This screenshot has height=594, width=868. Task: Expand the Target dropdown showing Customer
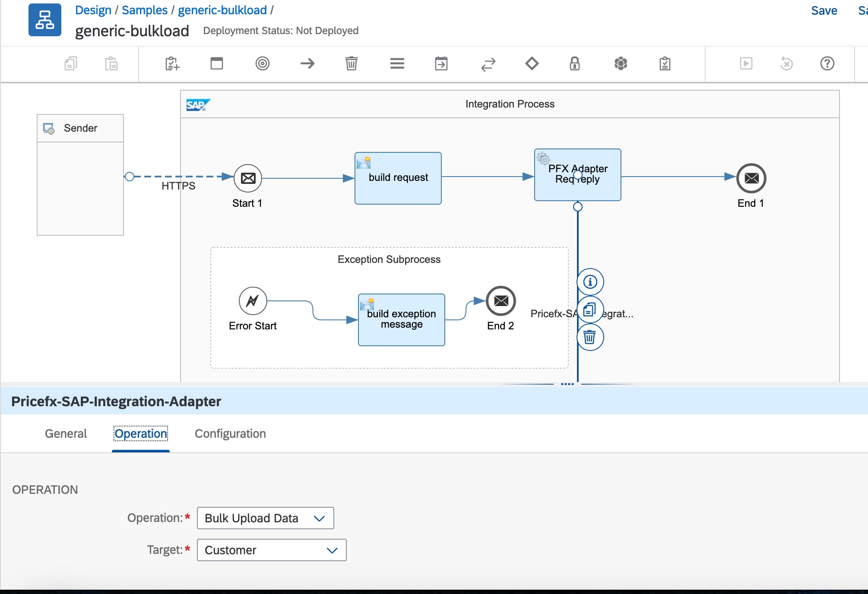point(271,550)
